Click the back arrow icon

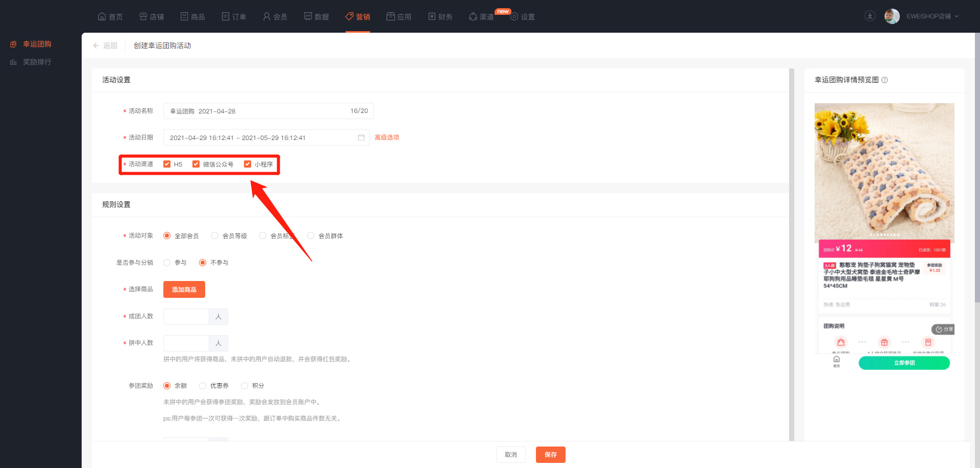click(x=96, y=46)
